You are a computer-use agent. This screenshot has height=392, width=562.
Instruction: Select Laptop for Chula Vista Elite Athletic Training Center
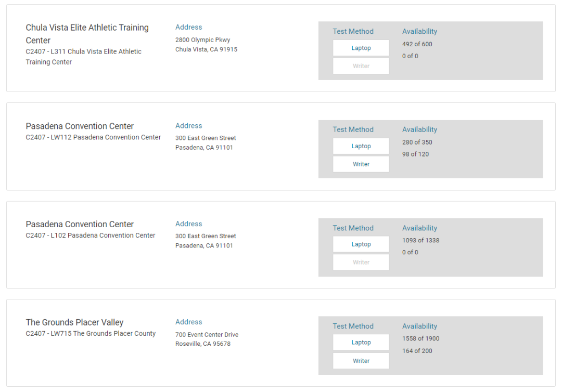point(361,48)
